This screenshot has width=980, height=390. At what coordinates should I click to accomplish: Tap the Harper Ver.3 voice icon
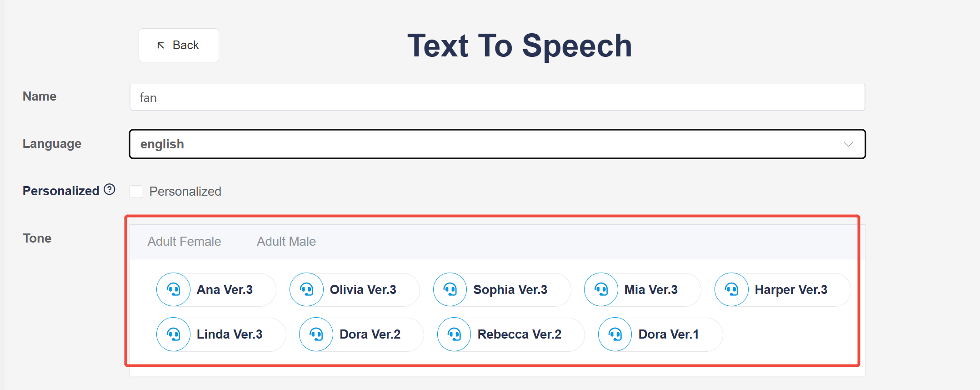click(x=731, y=289)
